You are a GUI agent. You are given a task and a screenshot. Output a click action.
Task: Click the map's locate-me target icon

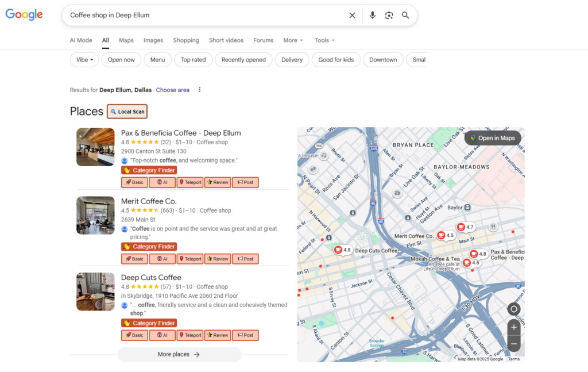(514, 309)
